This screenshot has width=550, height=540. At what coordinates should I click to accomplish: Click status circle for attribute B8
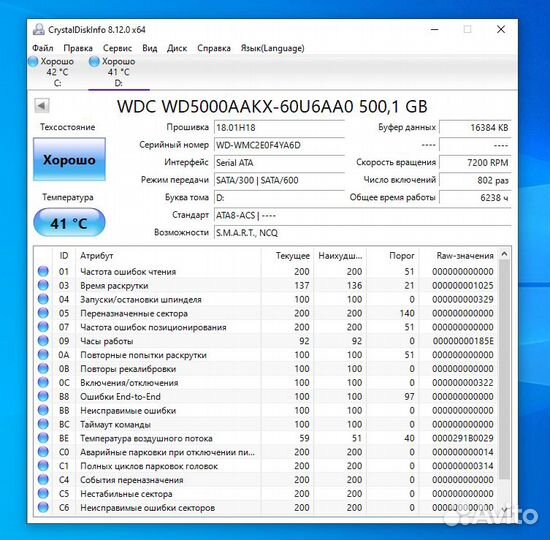click(43, 396)
